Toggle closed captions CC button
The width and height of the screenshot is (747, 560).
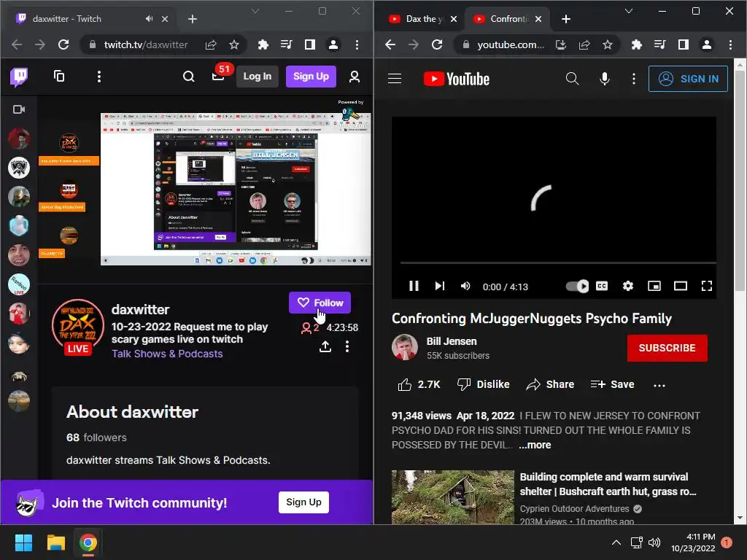click(602, 286)
